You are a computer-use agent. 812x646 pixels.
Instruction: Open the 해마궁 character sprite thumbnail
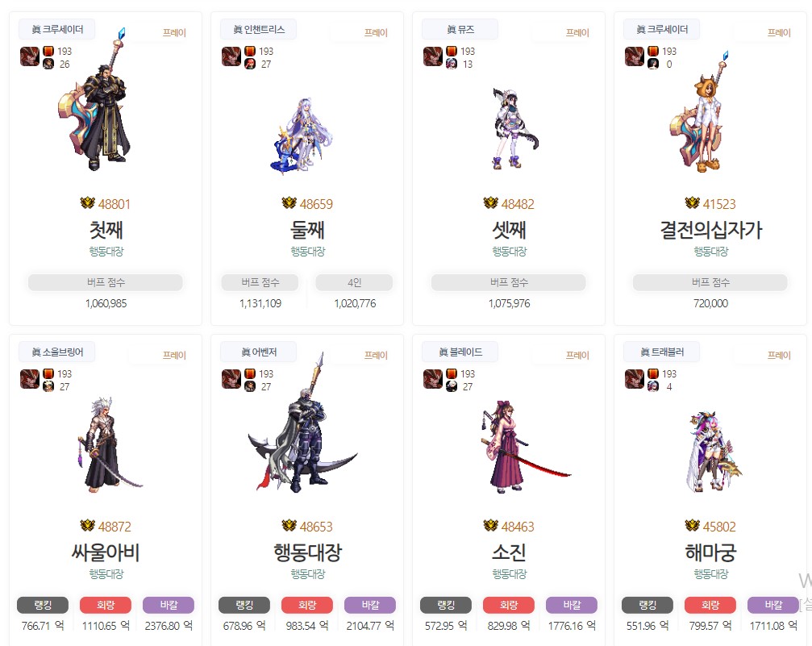(713, 451)
